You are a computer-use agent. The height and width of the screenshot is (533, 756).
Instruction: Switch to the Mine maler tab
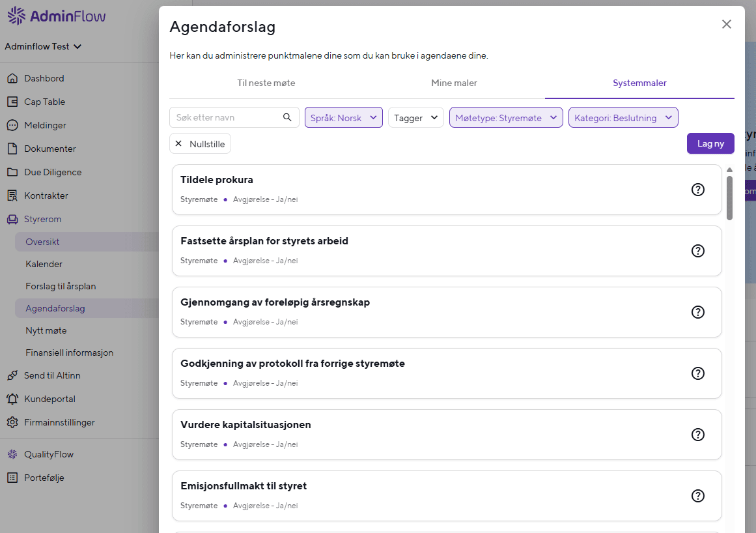(x=454, y=83)
